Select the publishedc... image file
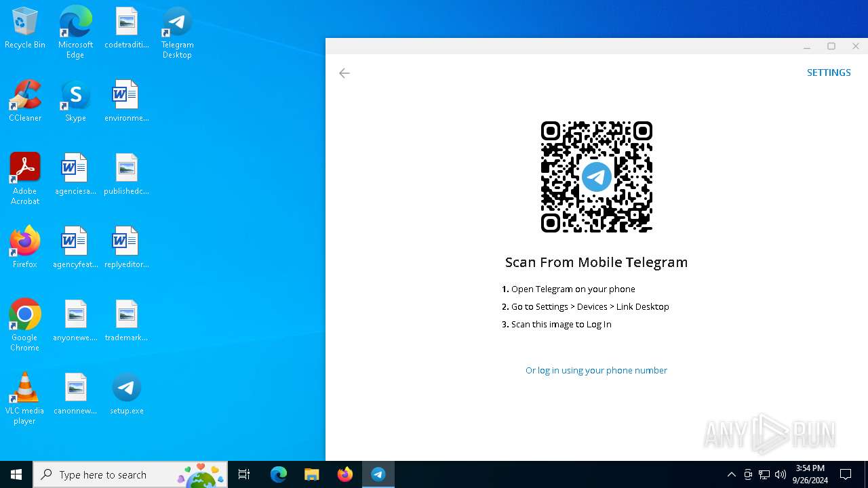 coord(127,175)
